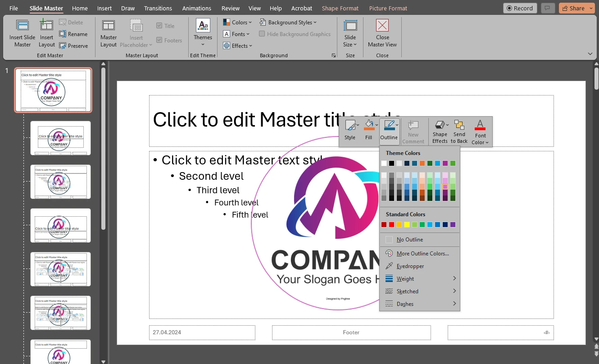Select the first slide master thumbnail

[x=53, y=90]
